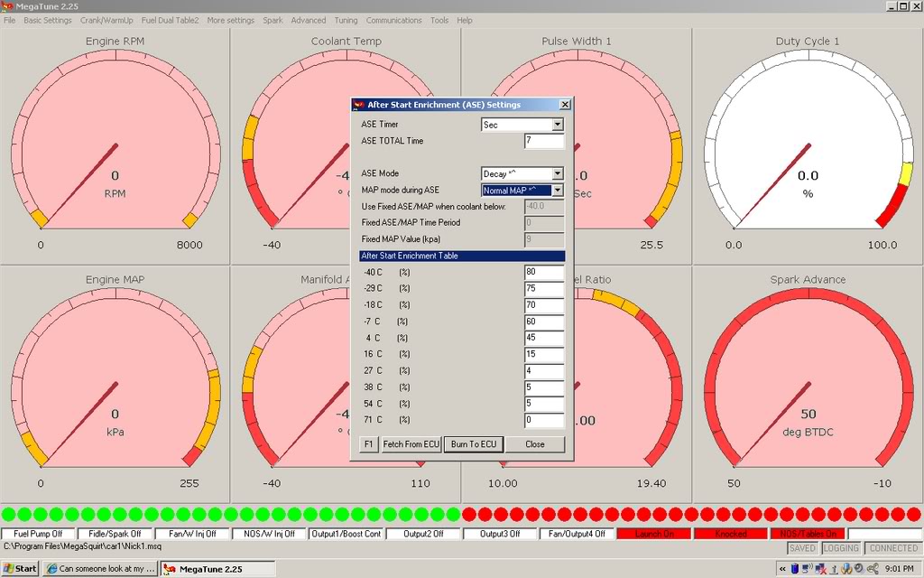This screenshot has height=578, width=924.
Task: Open the Communications menu
Action: (x=393, y=20)
